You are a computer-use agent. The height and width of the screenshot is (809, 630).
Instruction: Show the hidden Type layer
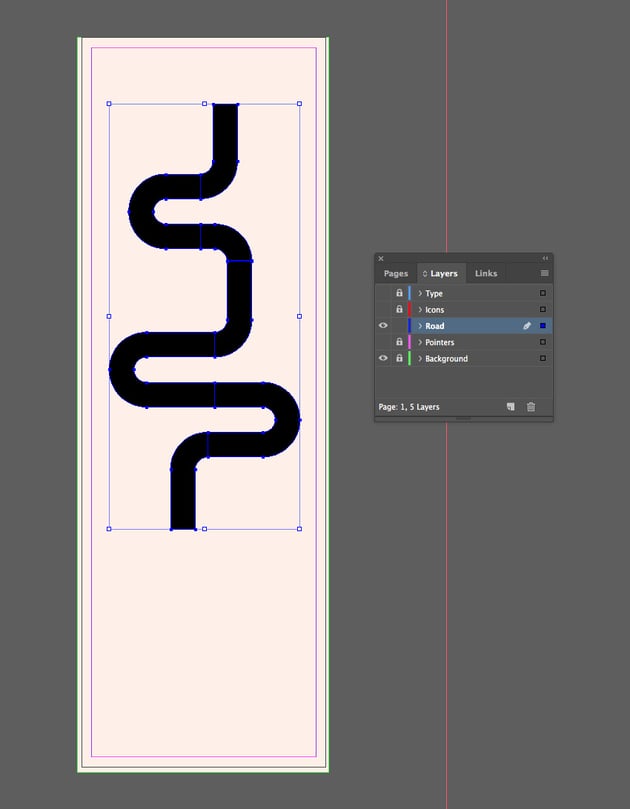383,293
